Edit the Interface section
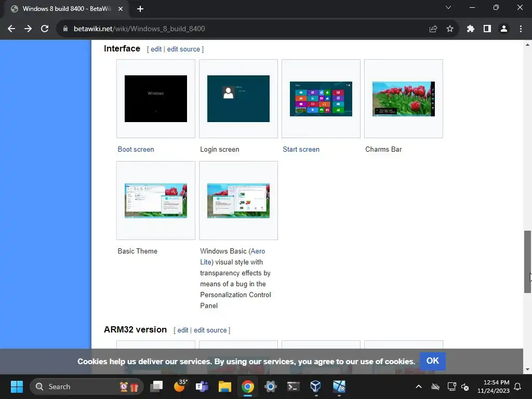 (156, 49)
